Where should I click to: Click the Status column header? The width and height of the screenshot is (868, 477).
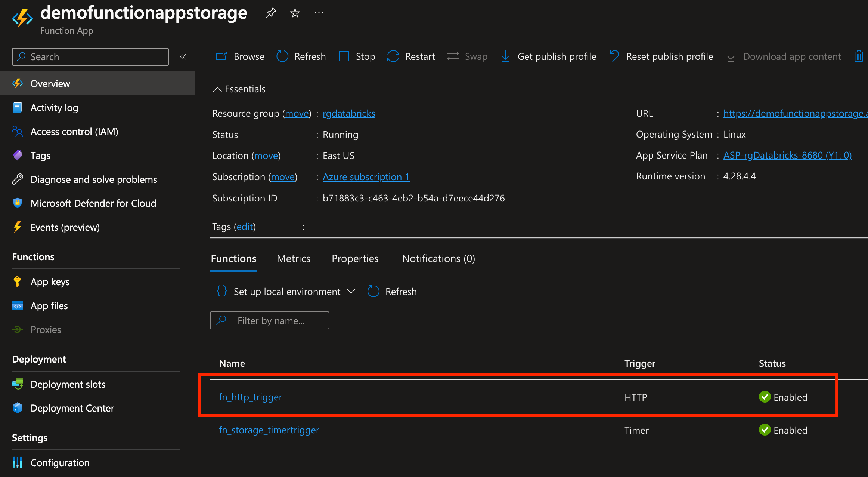772,363
